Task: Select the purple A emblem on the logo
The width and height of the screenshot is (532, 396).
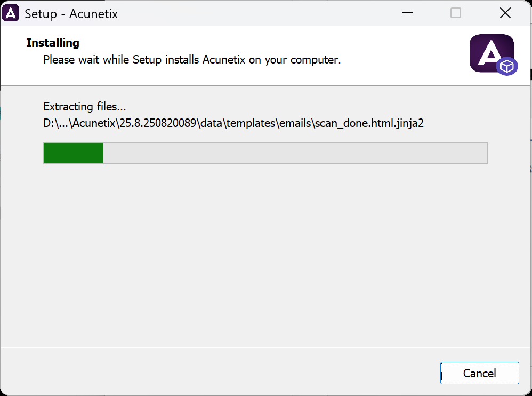Action: (x=489, y=51)
